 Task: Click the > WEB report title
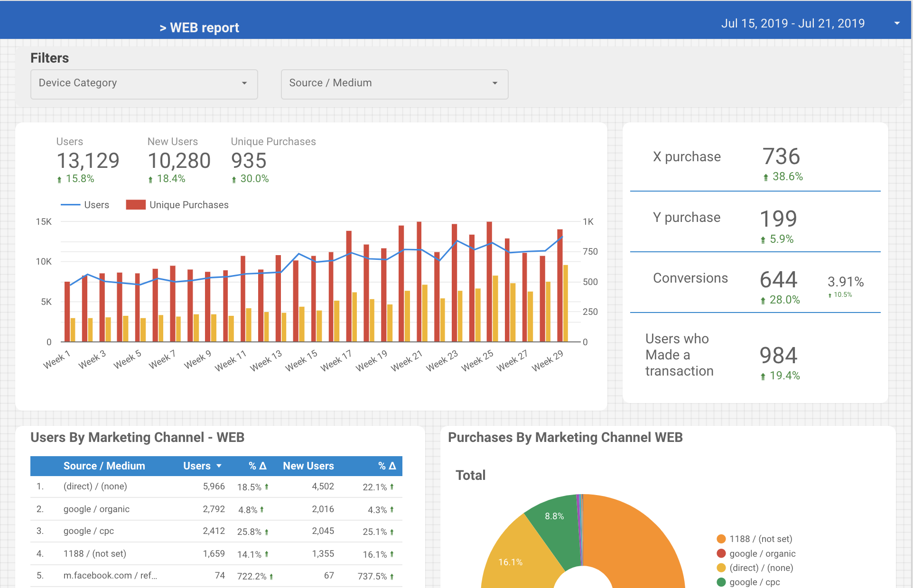[199, 28]
